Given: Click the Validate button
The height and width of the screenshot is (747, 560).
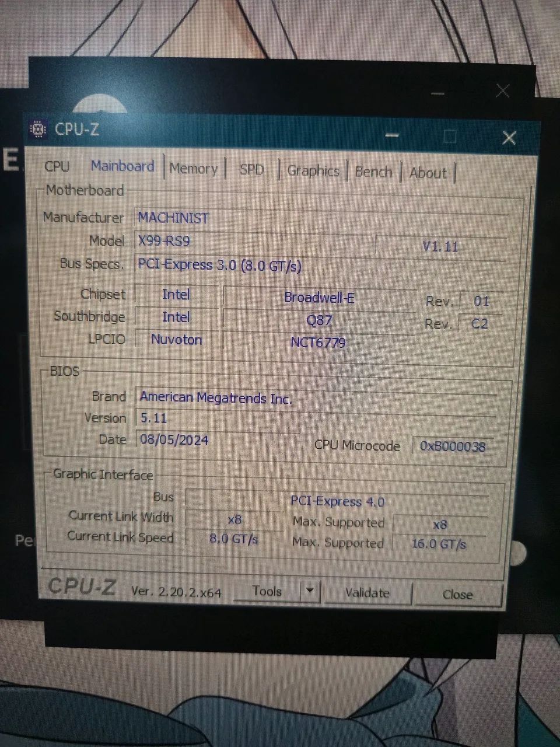Looking at the screenshot, I should [x=367, y=593].
